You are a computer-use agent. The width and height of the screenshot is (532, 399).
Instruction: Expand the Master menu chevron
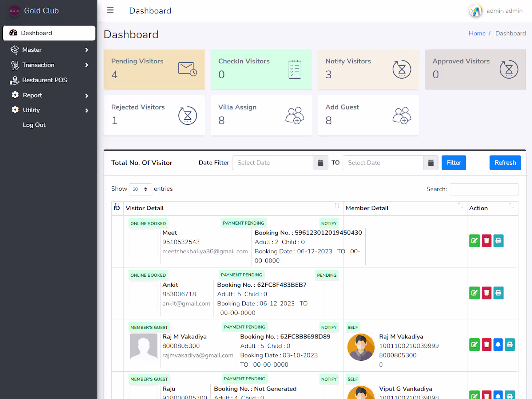[x=87, y=50]
